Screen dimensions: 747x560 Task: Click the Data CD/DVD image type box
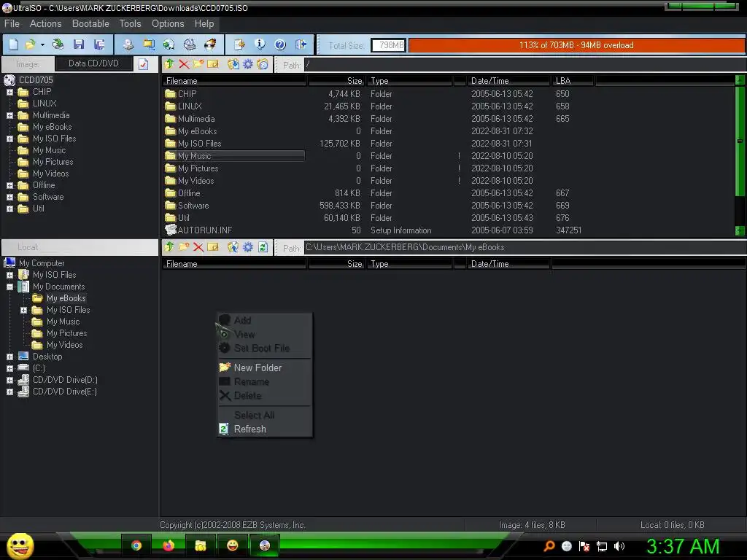[93, 64]
